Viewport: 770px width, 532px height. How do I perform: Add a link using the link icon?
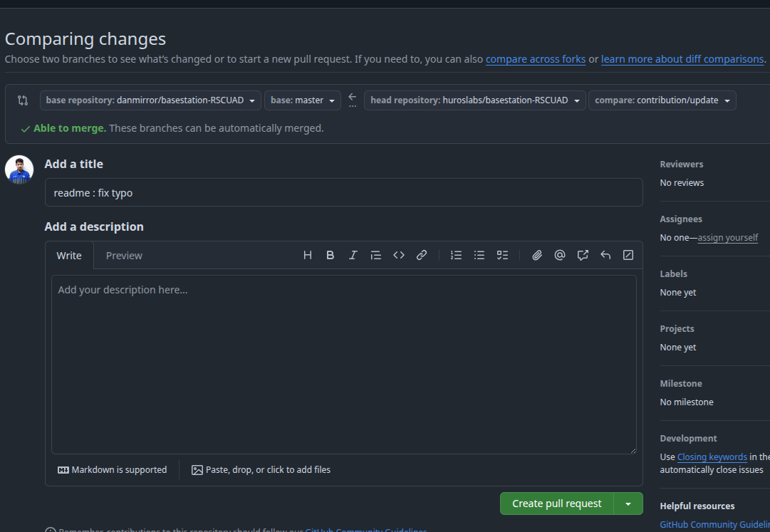(x=422, y=255)
